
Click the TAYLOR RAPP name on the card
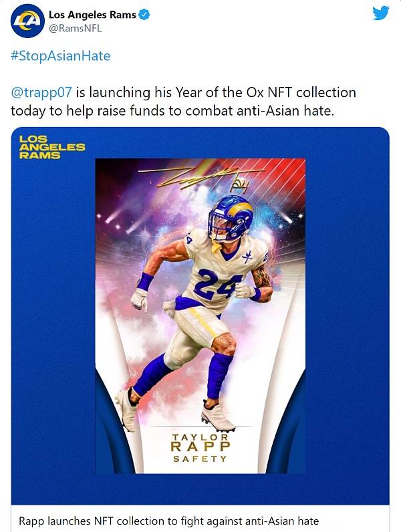click(x=200, y=442)
